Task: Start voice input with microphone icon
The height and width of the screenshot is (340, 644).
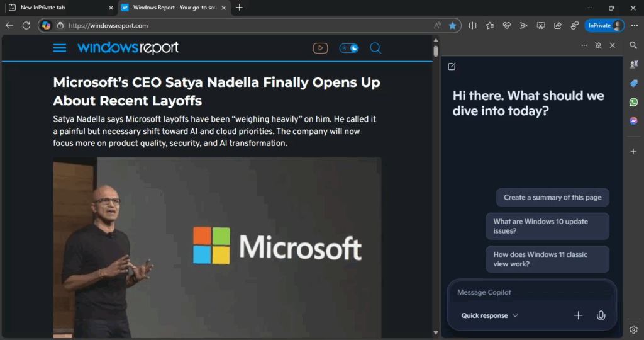Action: point(601,315)
